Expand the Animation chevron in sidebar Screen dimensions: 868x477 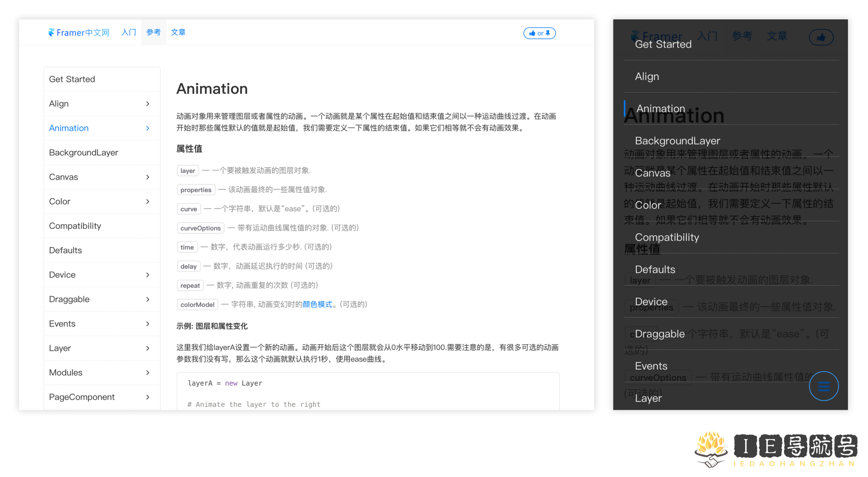tap(147, 128)
